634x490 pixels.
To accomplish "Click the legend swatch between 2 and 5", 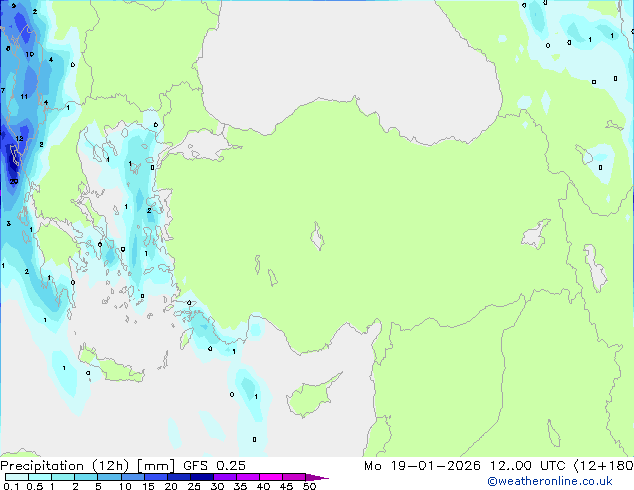I will click(x=86, y=477).
